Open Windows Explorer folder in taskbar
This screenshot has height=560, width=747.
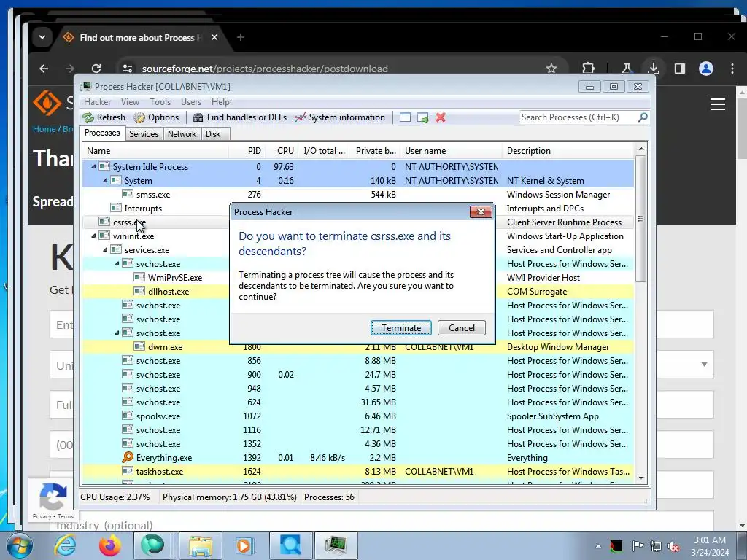(x=201, y=545)
